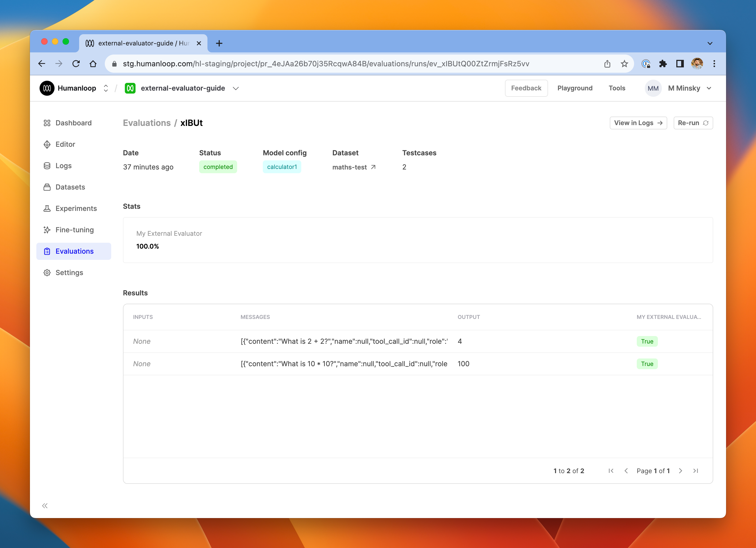This screenshot has height=548, width=756.
Task: Click View in Logs button
Action: 638,123
